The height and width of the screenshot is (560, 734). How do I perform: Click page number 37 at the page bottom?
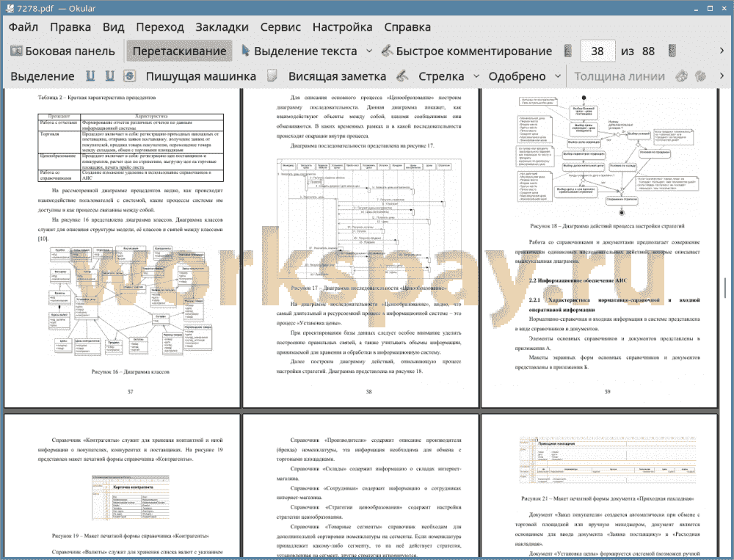130,392
